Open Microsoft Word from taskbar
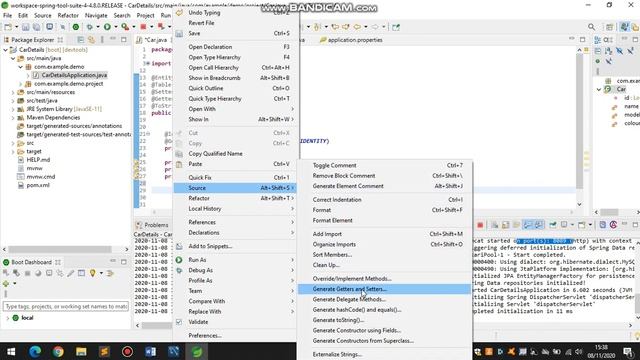The height and width of the screenshot is (360, 640). pyautogui.click(x=150, y=351)
